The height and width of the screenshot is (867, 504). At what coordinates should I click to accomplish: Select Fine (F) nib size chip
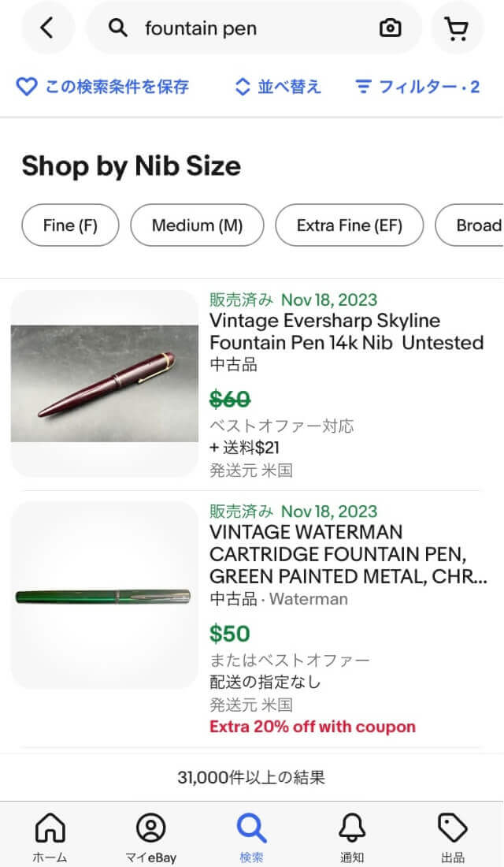click(70, 225)
